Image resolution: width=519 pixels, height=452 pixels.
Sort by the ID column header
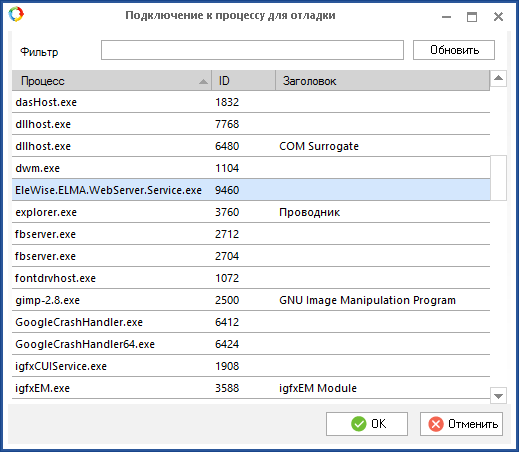[x=244, y=81]
